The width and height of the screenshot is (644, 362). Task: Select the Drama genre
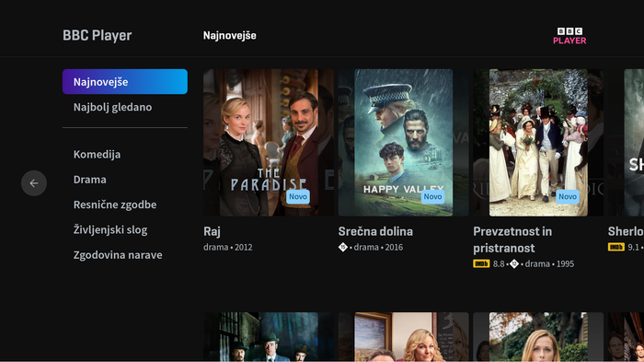tap(89, 180)
